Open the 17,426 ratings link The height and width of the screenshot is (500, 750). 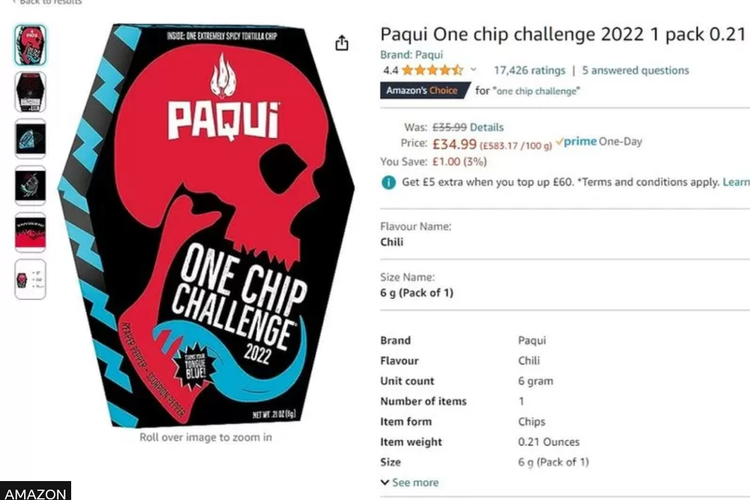click(x=529, y=70)
